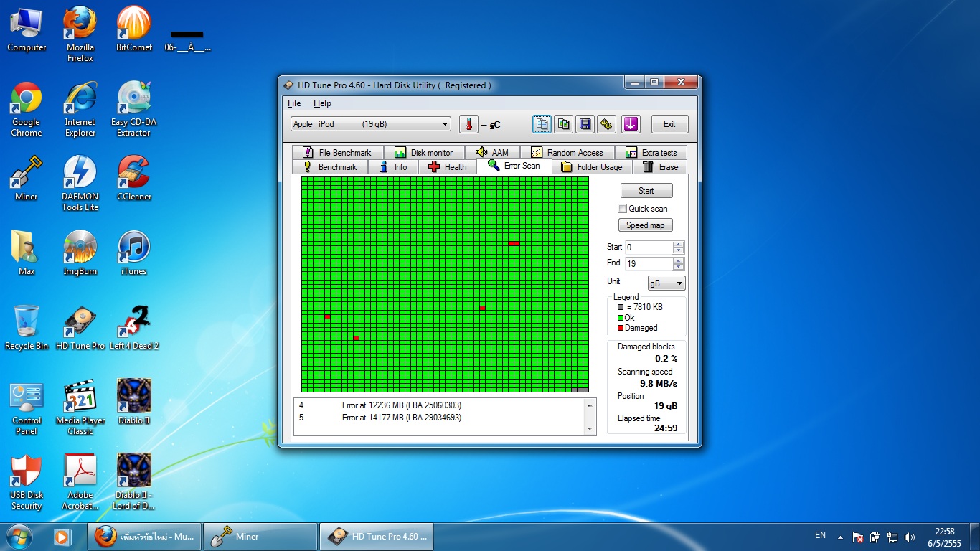Decrease the End value with down arrow
Viewport: 980px width, 551px height.
[x=679, y=267]
